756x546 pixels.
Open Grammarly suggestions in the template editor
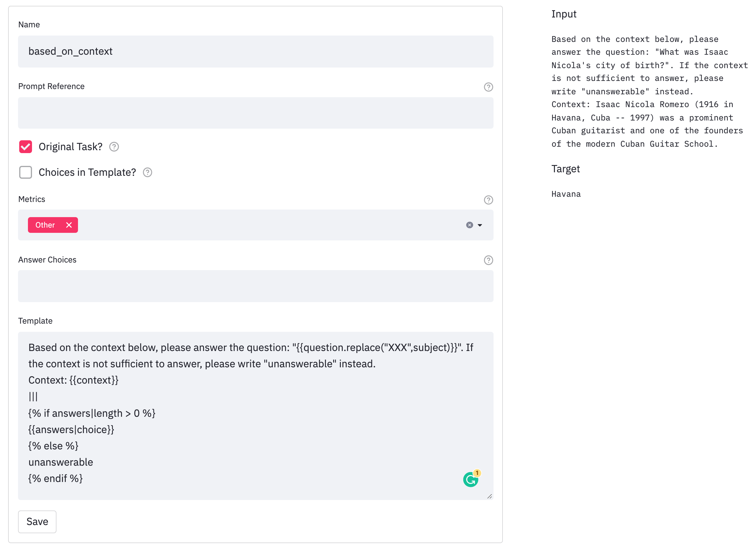(x=471, y=479)
